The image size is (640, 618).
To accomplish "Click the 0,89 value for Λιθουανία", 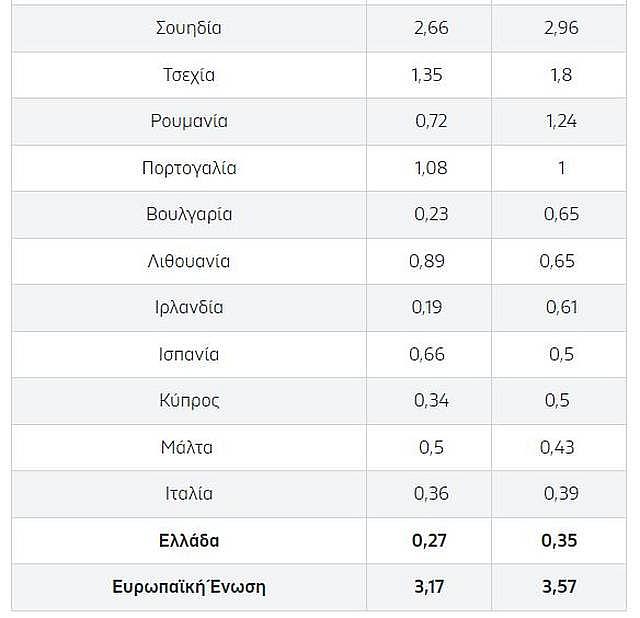I will [427, 261].
